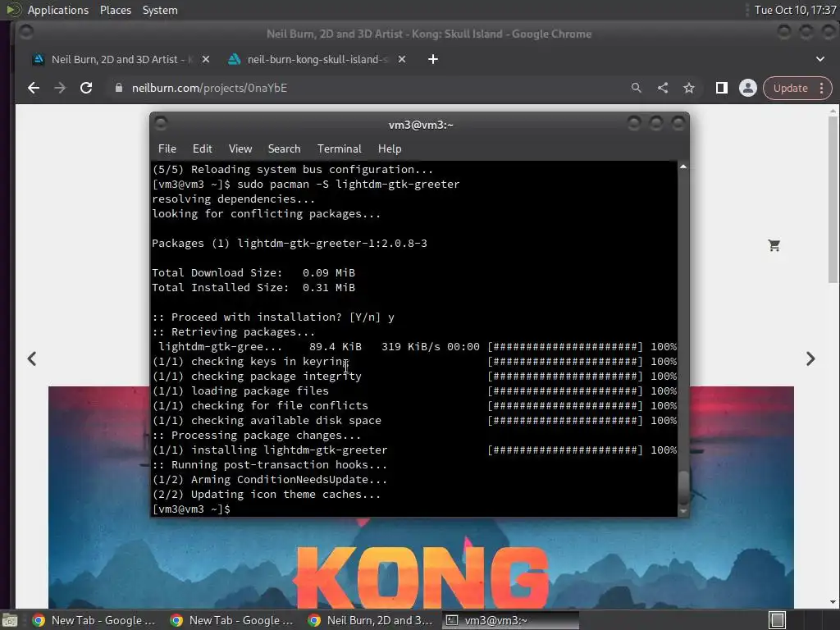The width and height of the screenshot is (840, 630).
Task: Reload the neilburn.com page
Action: 86,88
